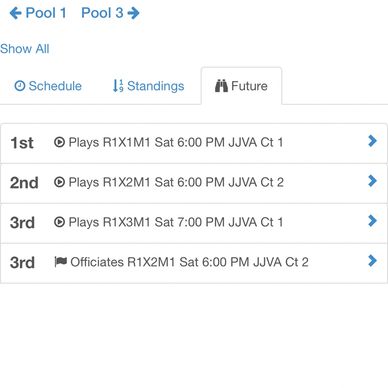The width and height of the screenshot is (388, 388).
Task: Click the binoculars icon on Future tab
Action: pyautogui.click(x=221, y=86)
